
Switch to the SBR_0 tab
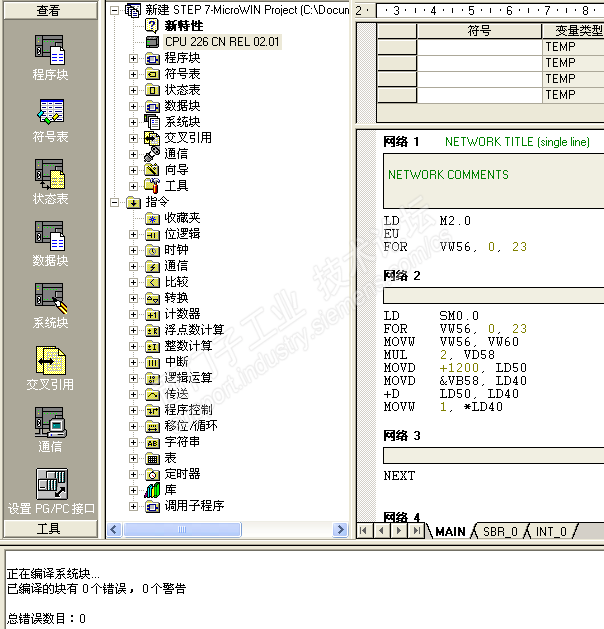point(500,532)
